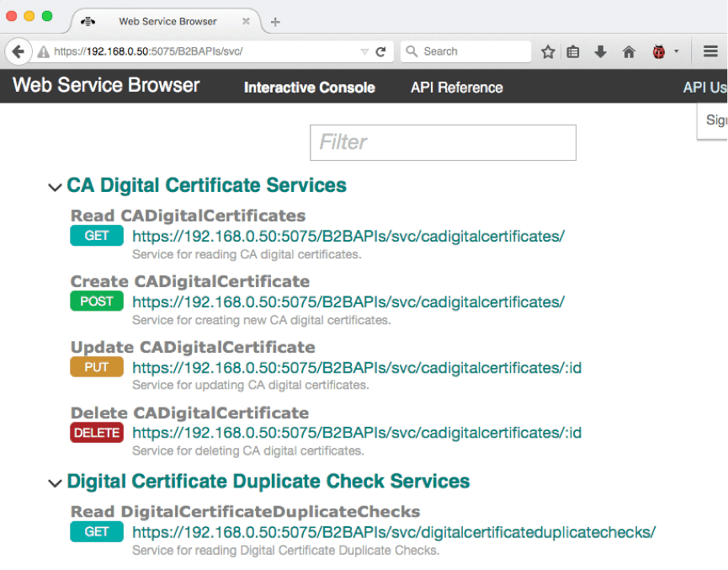Open the digitalcertificateduplicatechecks URL link
728x570 pixels.
pos(394,532)
